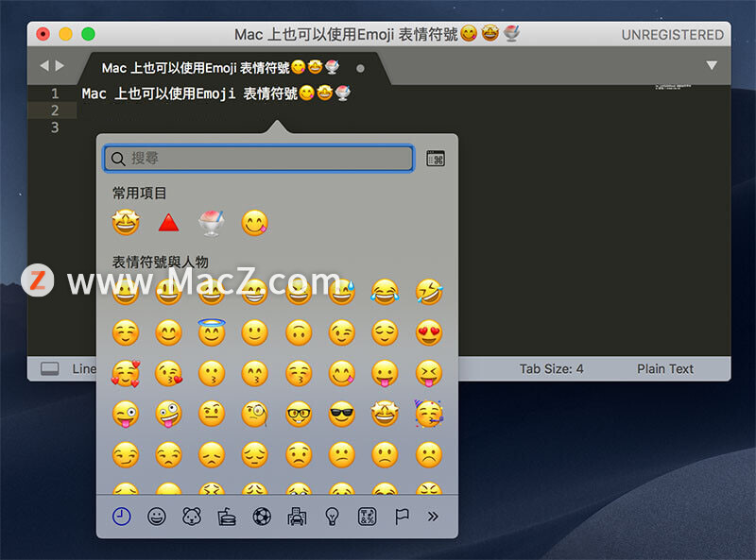The height and width of the screenshot is (560, 756).
Task: Open the Food & Drink emoji category
Action: click(x=226, y=517)
